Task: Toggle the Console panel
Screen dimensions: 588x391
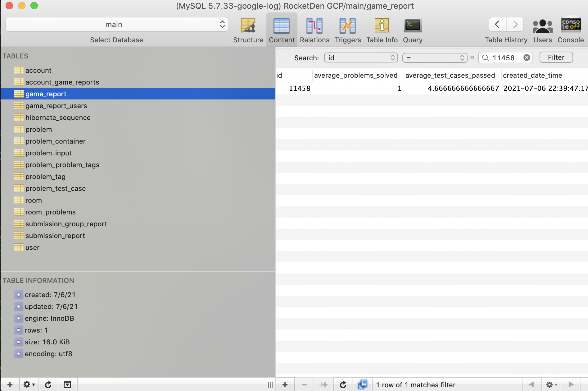Action: coord(571,30)
